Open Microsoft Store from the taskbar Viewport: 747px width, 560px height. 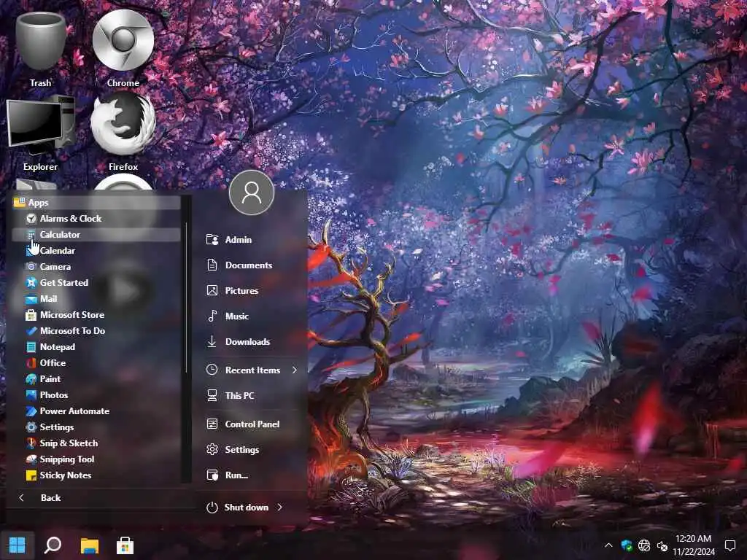pos(125,545)
